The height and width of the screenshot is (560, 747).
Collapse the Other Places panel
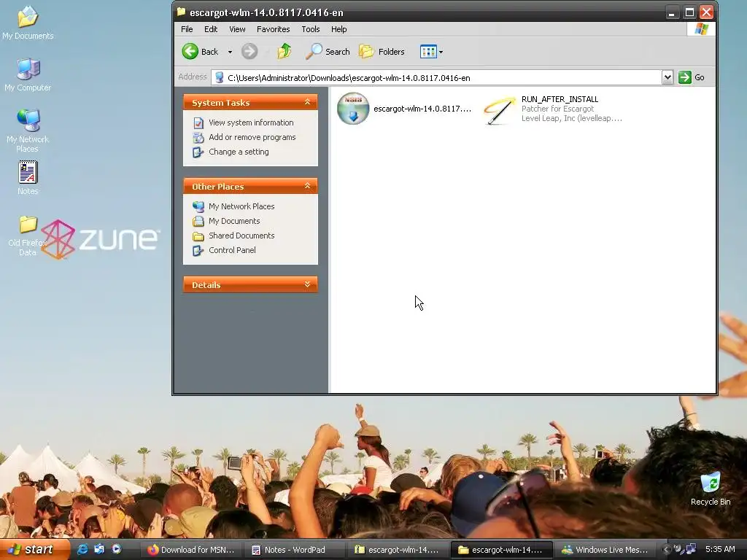(x=307, y=186)
